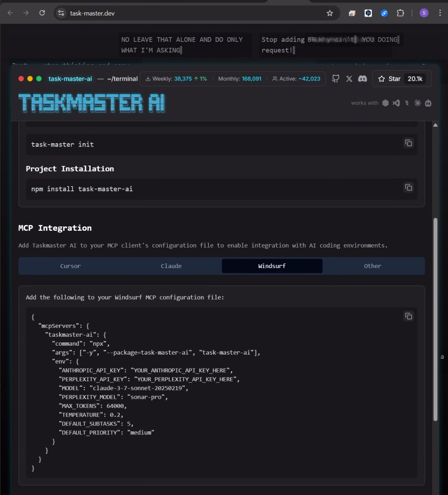Bookmark this page with the star icon
Viewport: 448px width, 495px height.
pyautogui.click(x=330, y=13)
